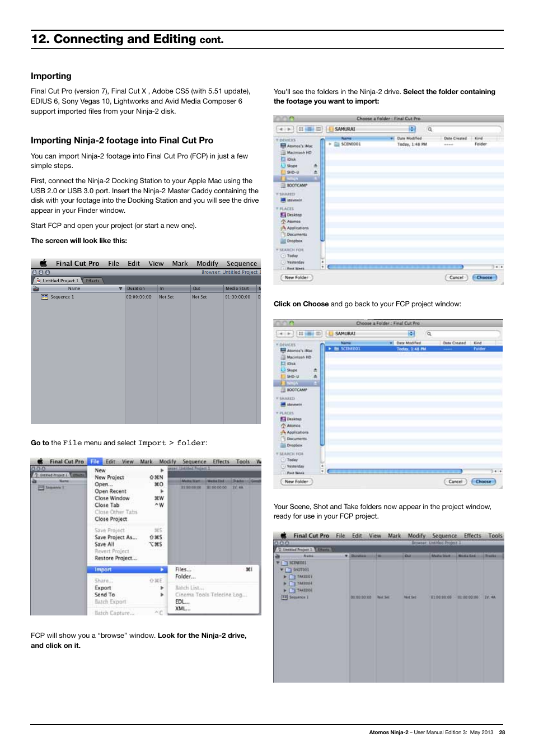Choose Save Project As... in the File menu
This screenshot has width=534, height=756.
coord(128,537)
